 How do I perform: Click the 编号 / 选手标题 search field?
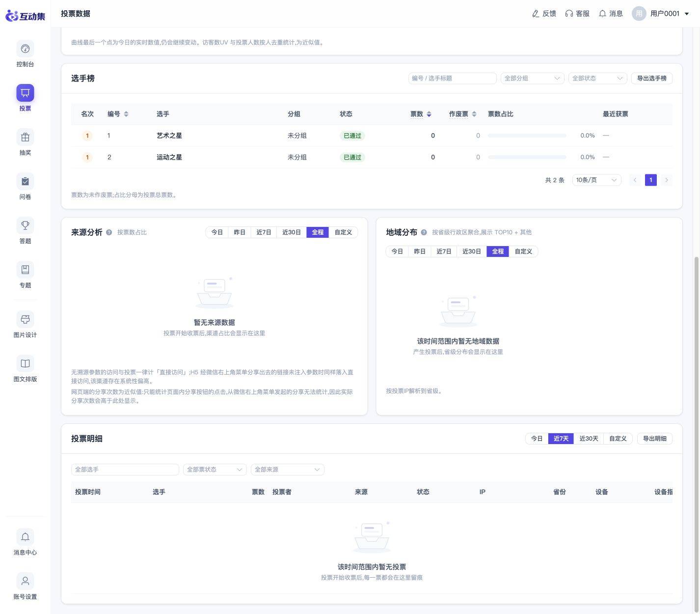click(452, 78)
